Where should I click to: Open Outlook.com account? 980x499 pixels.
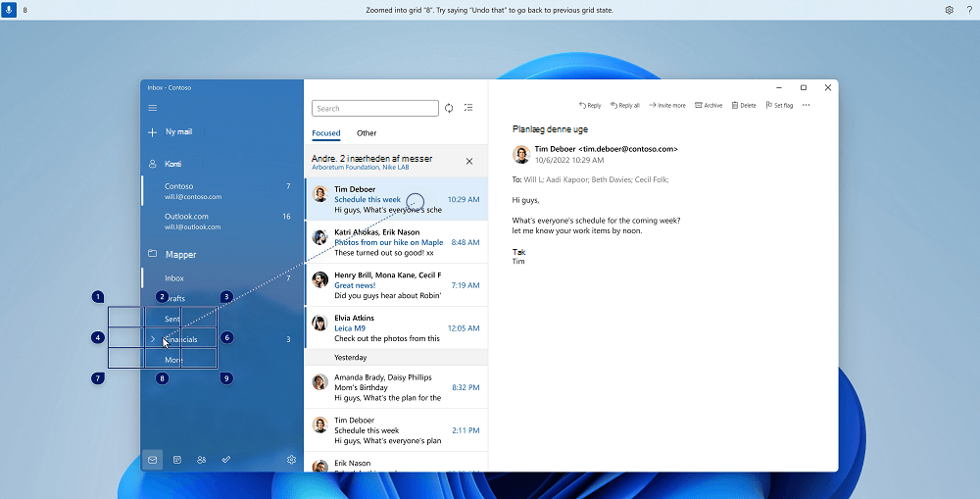(x=221, y=222)
